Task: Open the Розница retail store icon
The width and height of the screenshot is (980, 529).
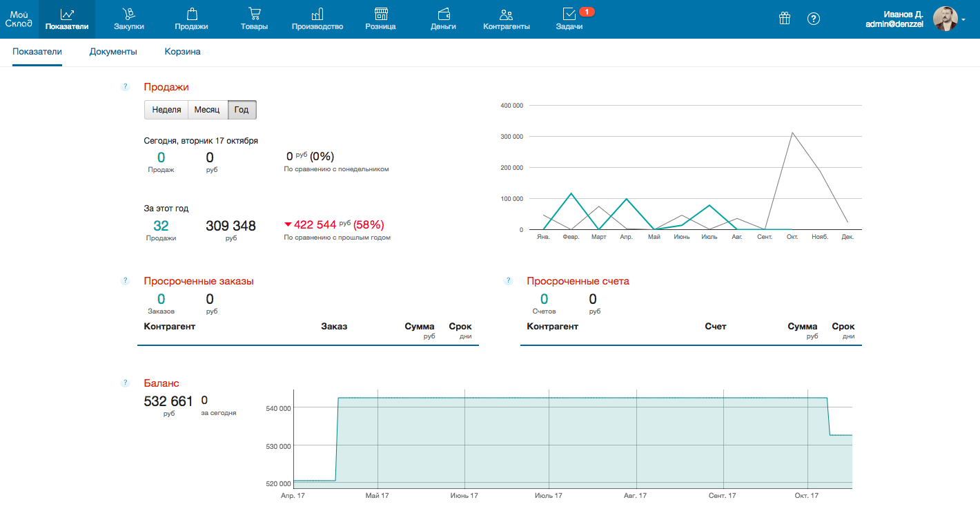Action: tap(380, 19)
